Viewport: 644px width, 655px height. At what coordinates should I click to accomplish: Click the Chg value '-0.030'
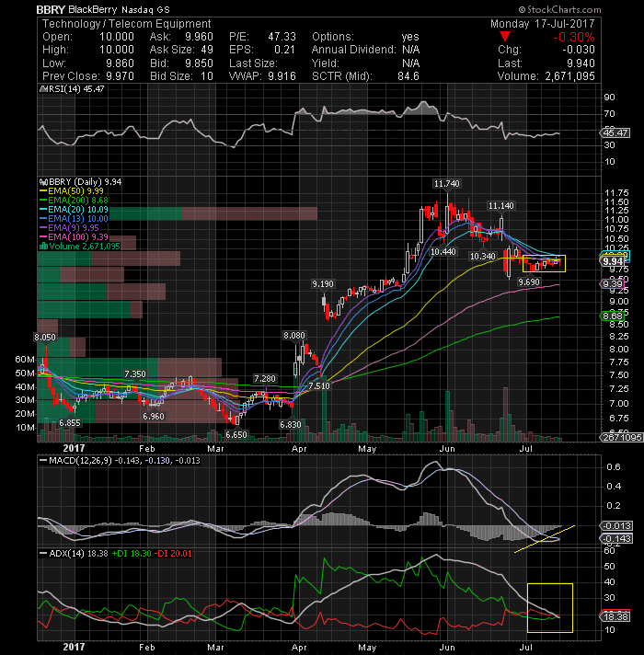(579, 50)
